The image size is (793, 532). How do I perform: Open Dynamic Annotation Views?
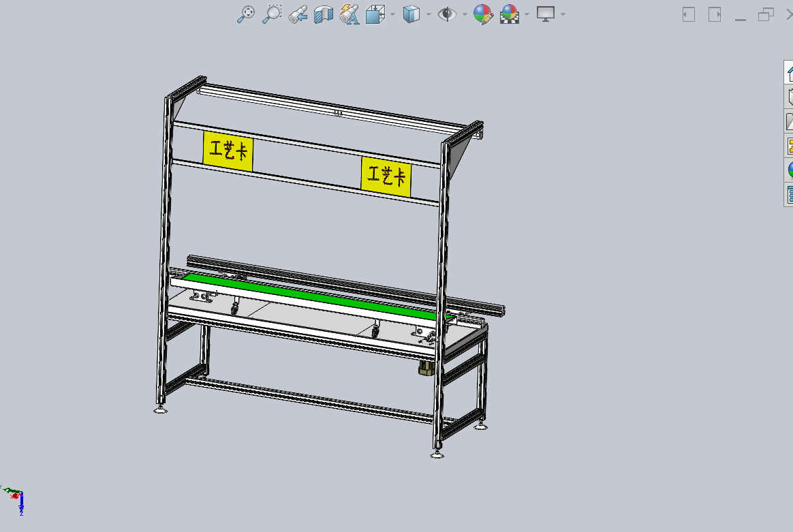point(349,14)
